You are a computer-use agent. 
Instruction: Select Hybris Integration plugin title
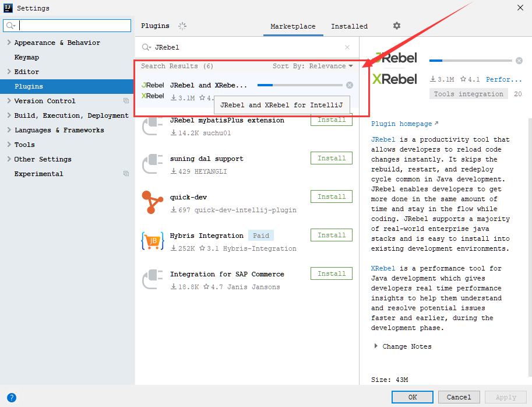207,236
